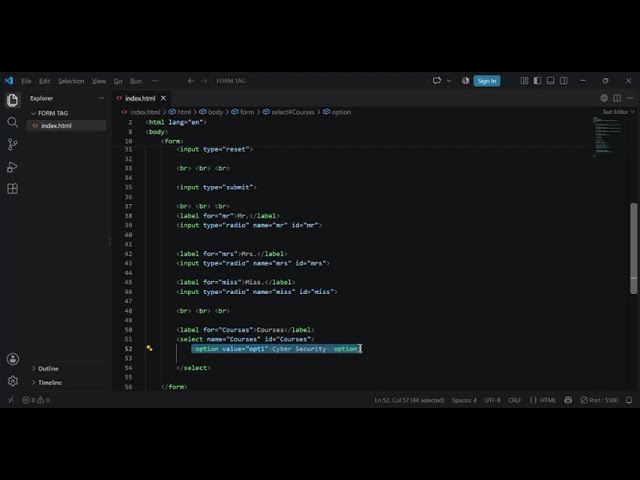Click the Courses label code on line 50
This screenshot has height=480, width=640.
click(245, 330)
